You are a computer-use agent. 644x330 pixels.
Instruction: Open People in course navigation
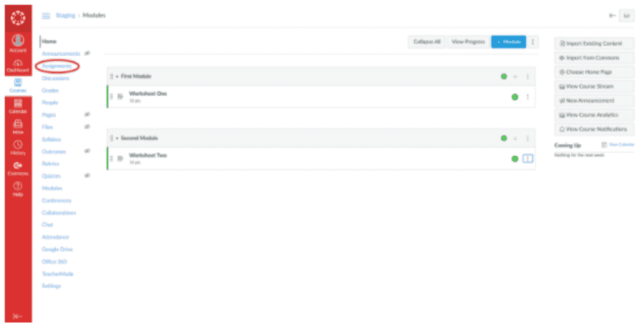point(50,102)
